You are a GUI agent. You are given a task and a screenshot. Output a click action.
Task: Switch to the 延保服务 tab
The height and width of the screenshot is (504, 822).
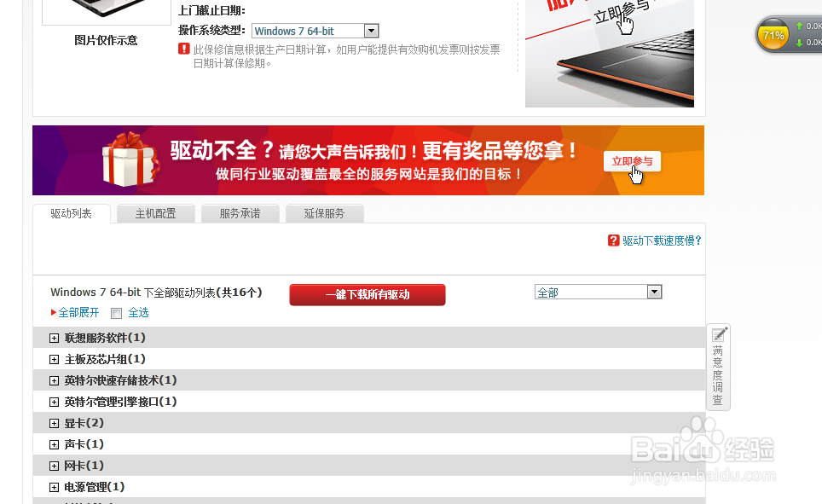coord(325,214)
